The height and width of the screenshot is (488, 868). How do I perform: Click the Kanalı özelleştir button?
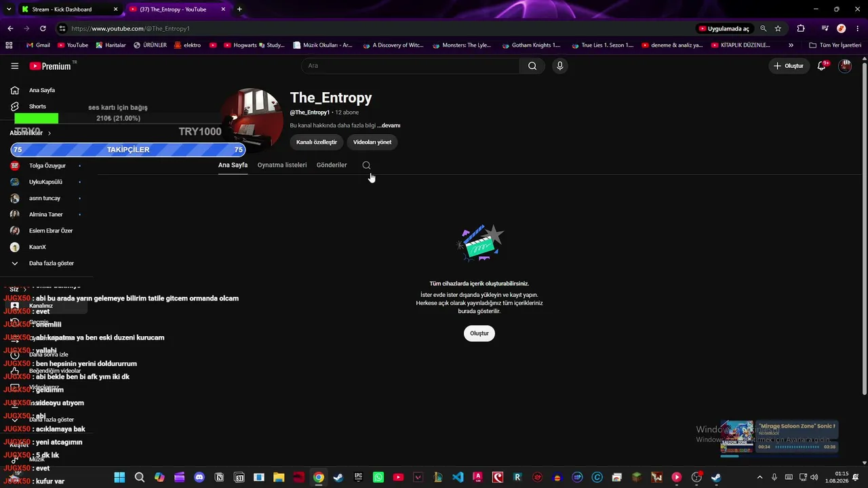(317, 142)
